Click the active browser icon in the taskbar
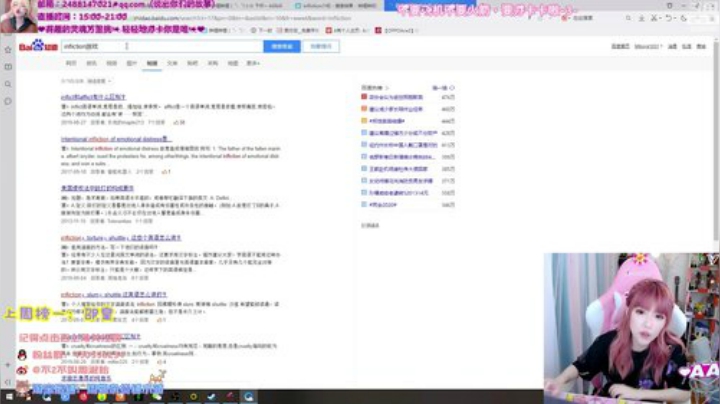The image size is (720, 404). (248, 397)
